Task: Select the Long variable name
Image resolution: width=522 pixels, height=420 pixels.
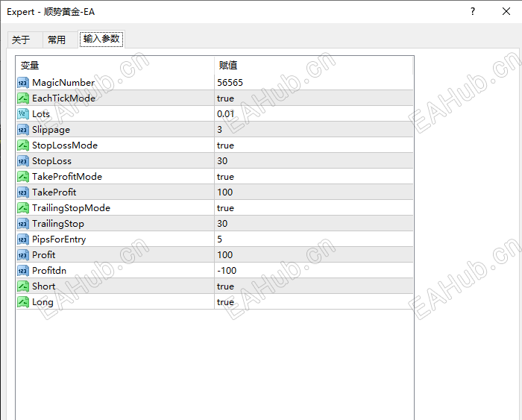Action: click(x=43, y=302)
